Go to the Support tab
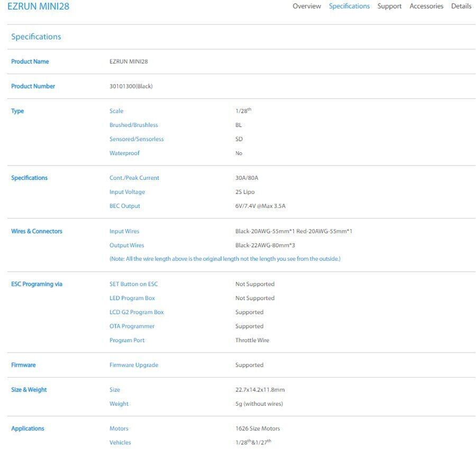The height and width of the screenshot is (449, 476). pos(389,6)
